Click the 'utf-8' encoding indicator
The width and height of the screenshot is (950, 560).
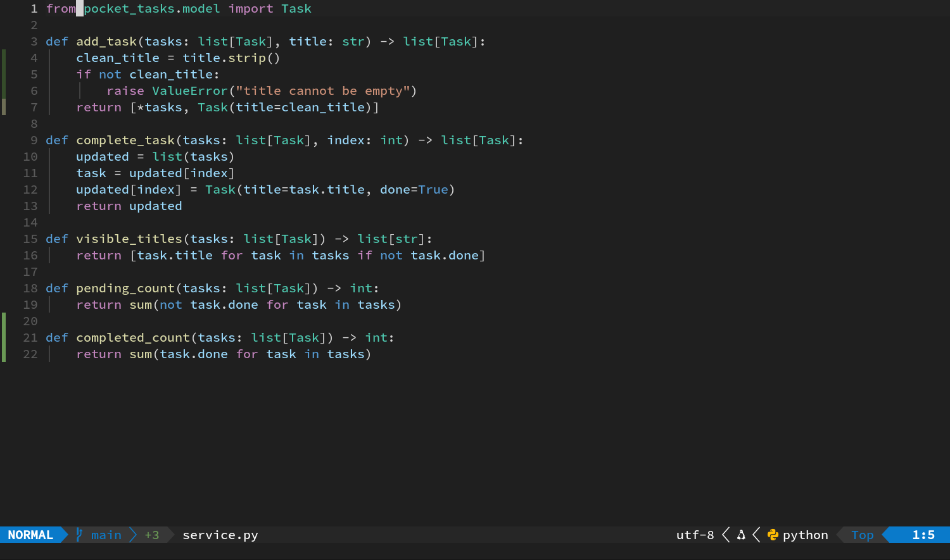pos(695,535)
